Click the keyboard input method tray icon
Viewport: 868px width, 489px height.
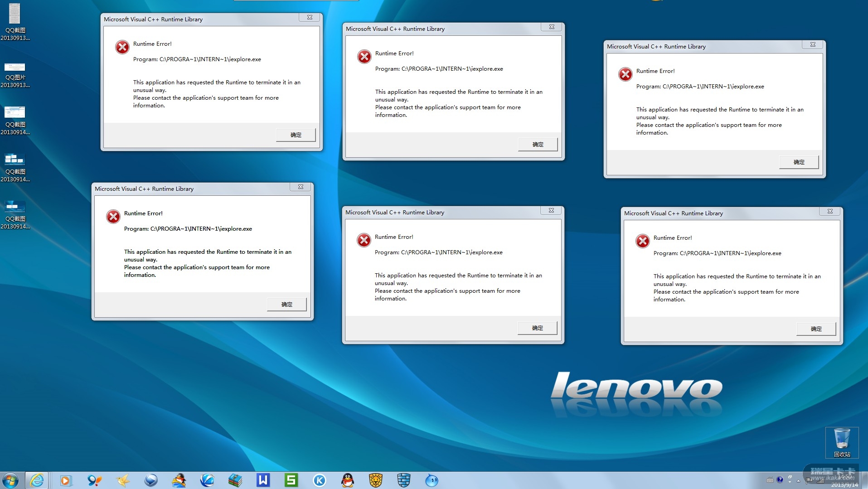(770, 480)
